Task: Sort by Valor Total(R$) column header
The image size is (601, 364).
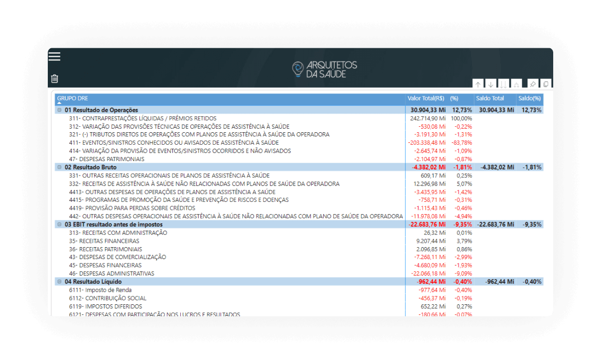Action: point(426,98)
